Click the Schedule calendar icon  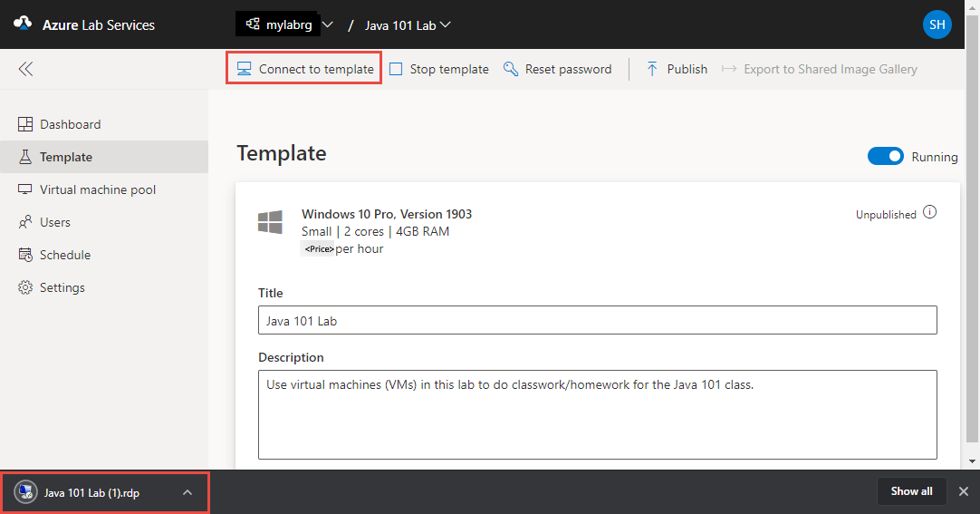pos(25,255)
